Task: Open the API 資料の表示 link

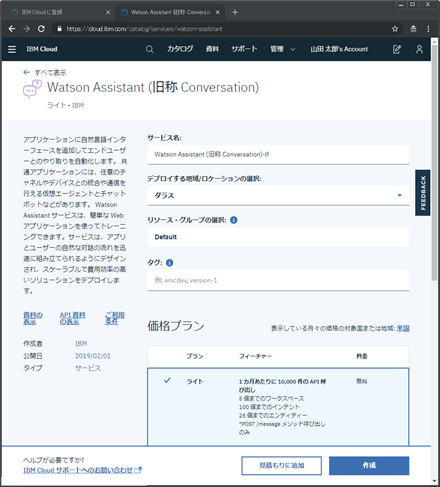Action: (x=72, y=318)
